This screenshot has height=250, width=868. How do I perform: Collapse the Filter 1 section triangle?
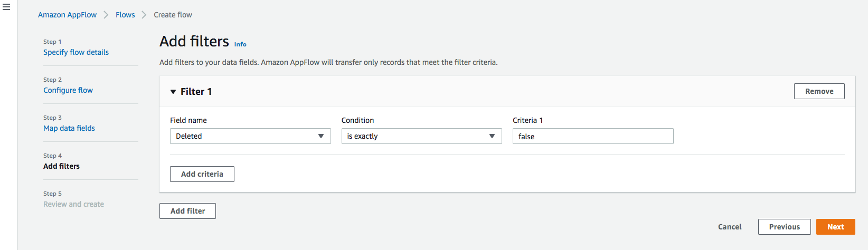coord(173,92)
